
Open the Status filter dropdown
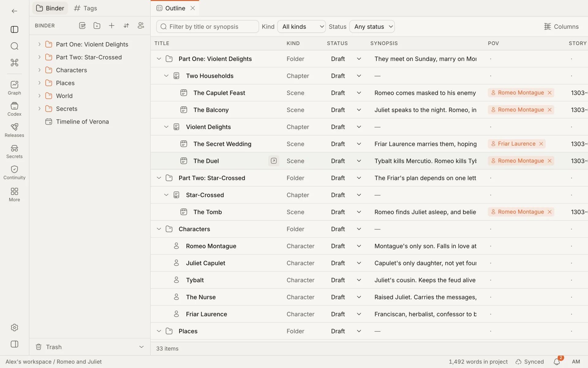372,27
